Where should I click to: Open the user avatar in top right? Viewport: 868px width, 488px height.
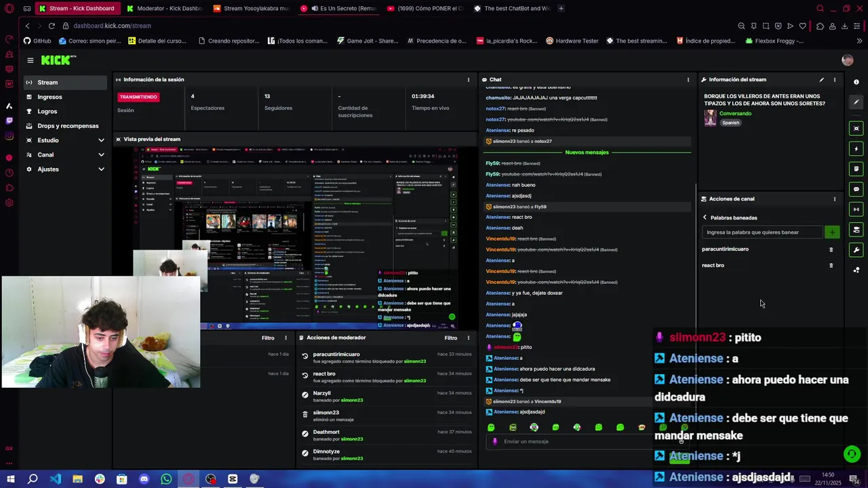847,60
